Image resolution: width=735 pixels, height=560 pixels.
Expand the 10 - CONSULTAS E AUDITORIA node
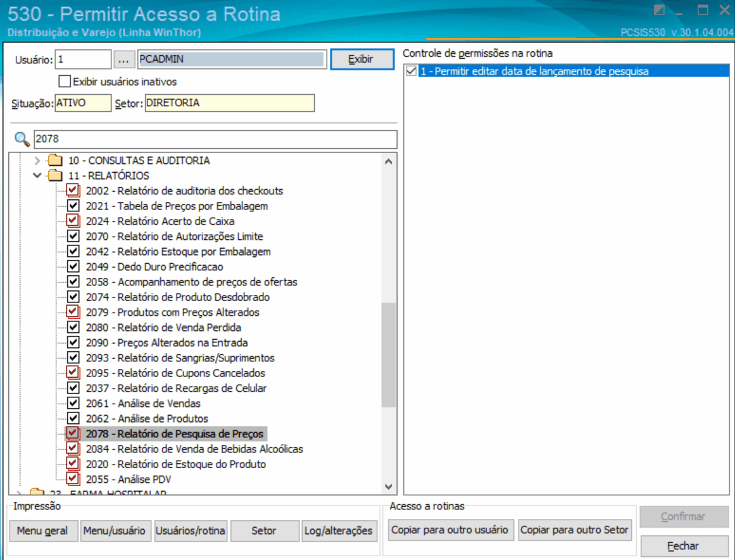[37, 161]
